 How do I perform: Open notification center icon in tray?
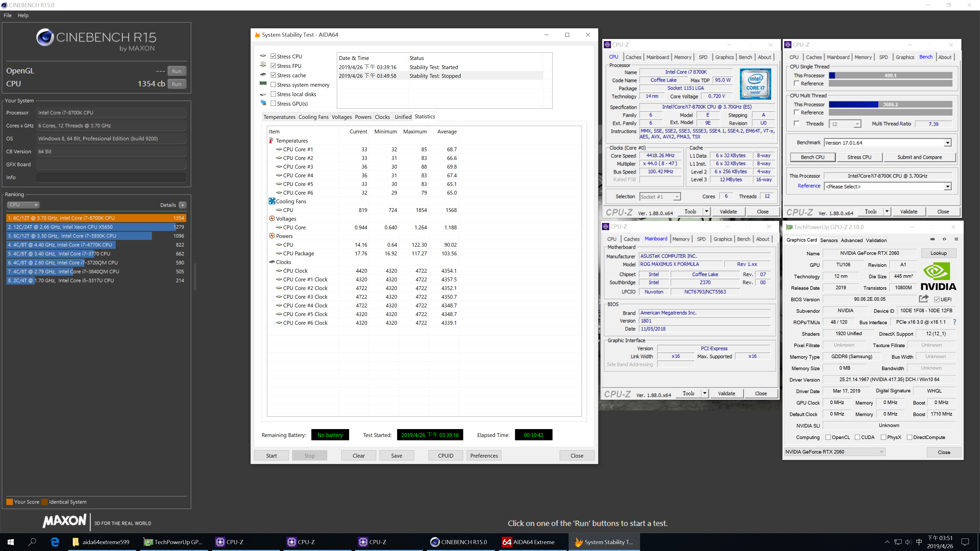(x=965, y=542)
